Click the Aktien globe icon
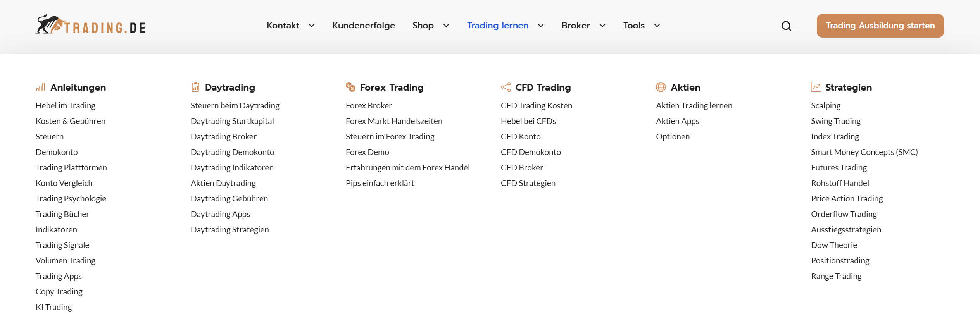 (661, 87)
